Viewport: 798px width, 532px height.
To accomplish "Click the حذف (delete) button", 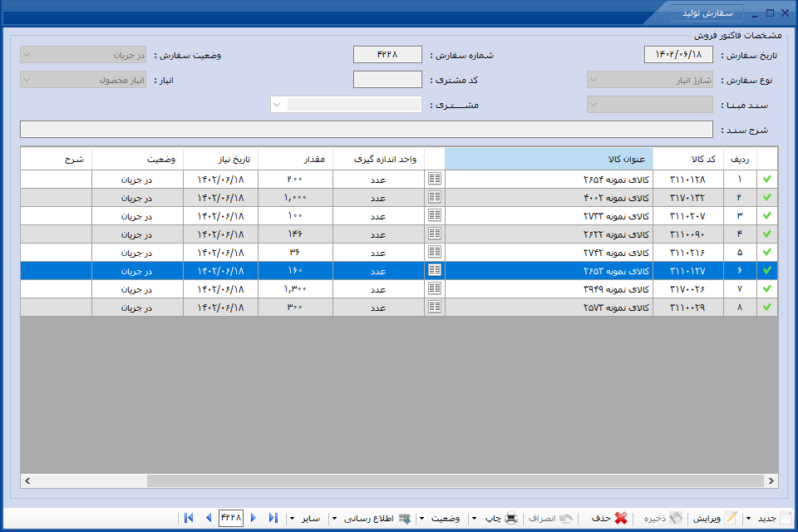I will tap(609, 518).
